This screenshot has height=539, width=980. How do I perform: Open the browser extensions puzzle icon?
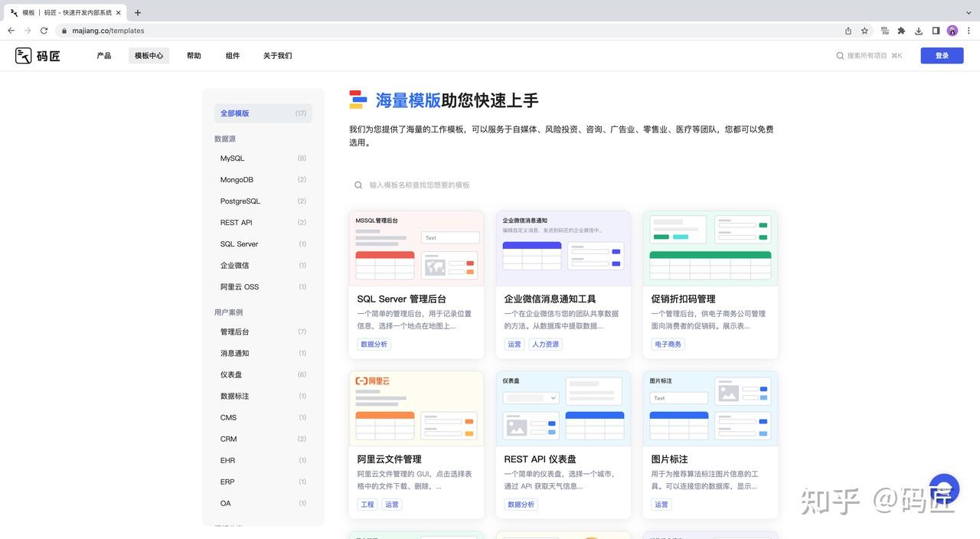coord(901,31)
